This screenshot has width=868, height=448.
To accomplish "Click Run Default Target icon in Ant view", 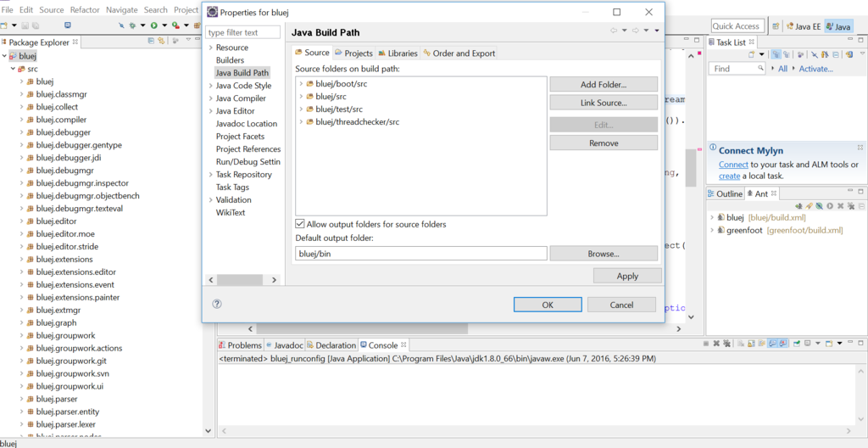I will click(830, 206).
